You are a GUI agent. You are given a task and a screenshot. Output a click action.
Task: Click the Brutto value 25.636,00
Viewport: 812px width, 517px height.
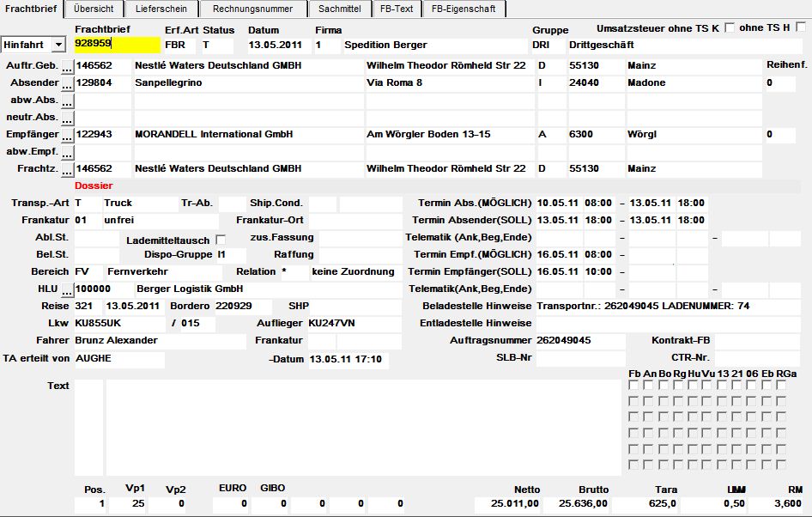pyautogui.click(x=583, y=503)
